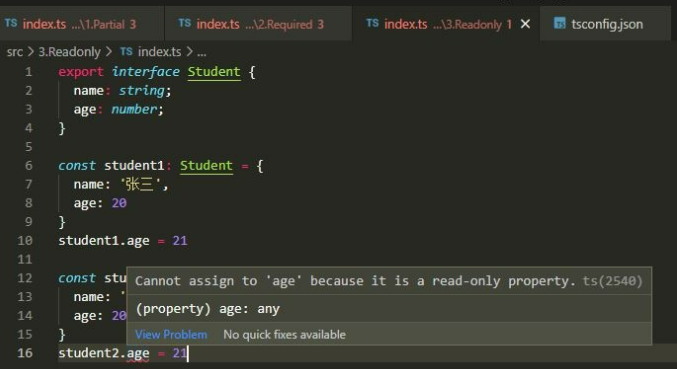Click the export keyword on line 1
The width and height of the screenshot is (677, 369).
81,72
